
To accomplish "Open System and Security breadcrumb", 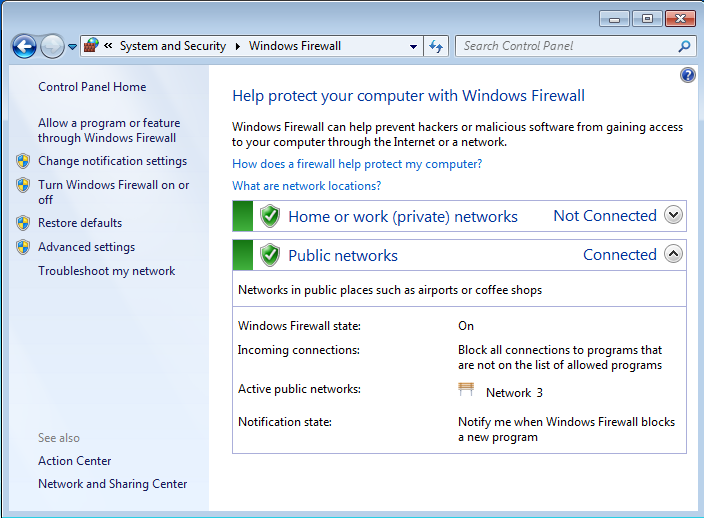I will pyautogui.click(x=173, y=46).
